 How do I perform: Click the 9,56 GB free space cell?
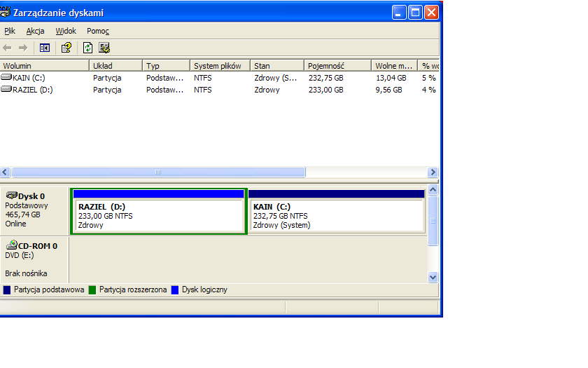389,90
